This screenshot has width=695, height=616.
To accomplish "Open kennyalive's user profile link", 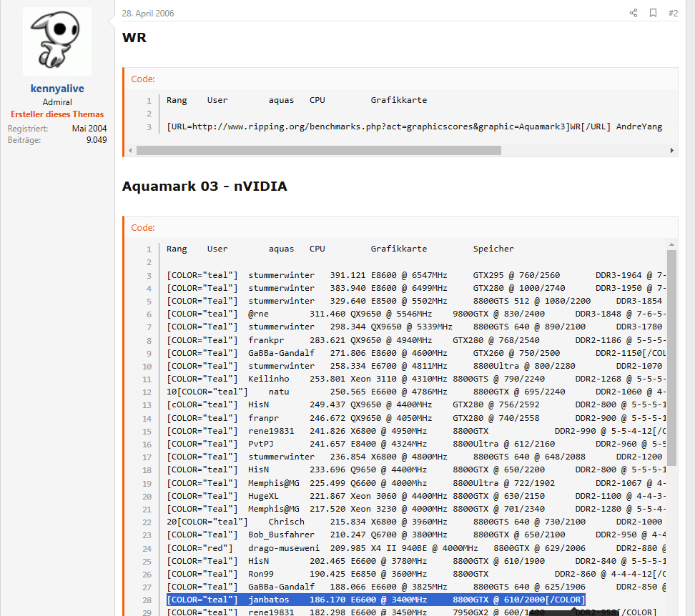I will coord(57,88).
